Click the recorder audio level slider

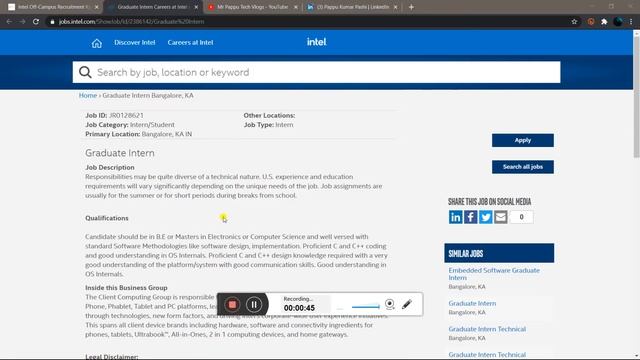pos(366,307)
